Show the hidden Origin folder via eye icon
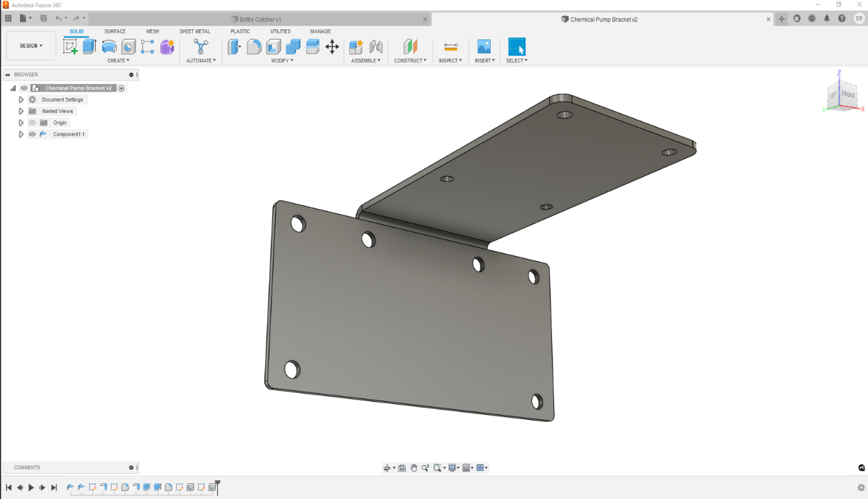Screen dimensions: 868x499 tap(32, 123)
